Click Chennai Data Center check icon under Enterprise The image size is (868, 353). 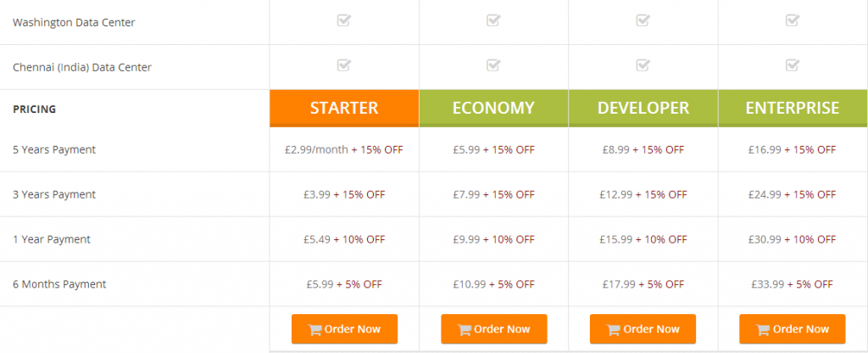pos(793,65)
